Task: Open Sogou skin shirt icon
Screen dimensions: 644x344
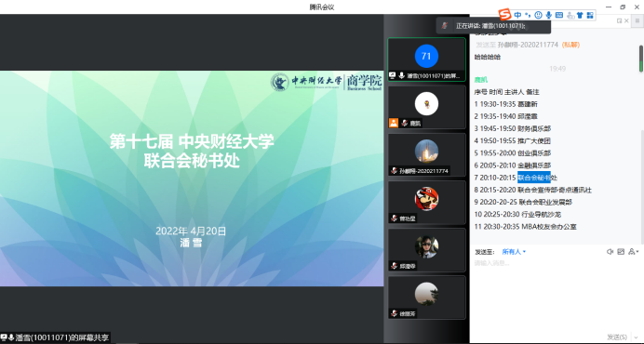Action: 580,15
